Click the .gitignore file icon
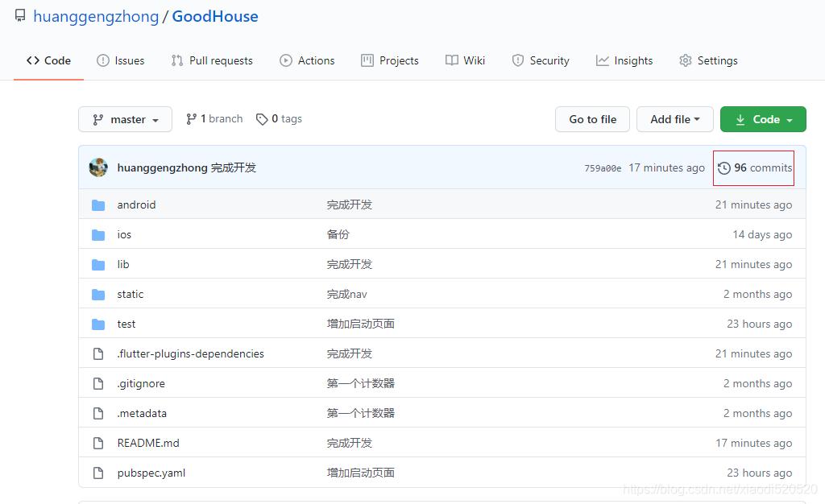This screenshot has height=504, width=825. click(x=98, y=384)
